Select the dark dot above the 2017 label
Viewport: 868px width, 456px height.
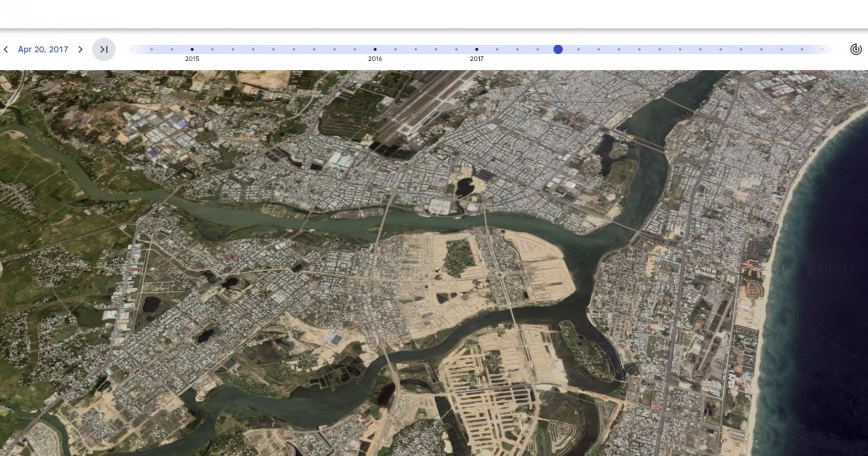pos(476,49)
